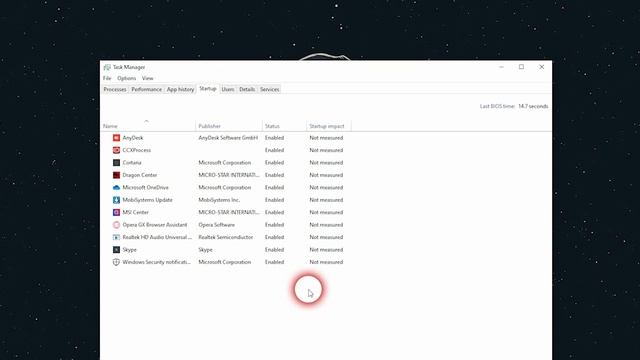The image size is (640, 360).
Task: Select the Opera GX Browser Assistant name
Action: coord(155,225)
